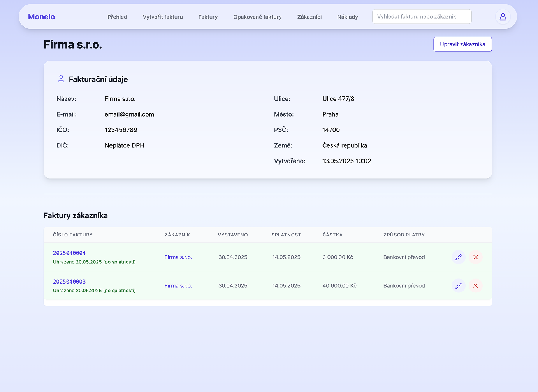Select the street value Ulice 477/8

pyautogui.click(x=338, y=99)
